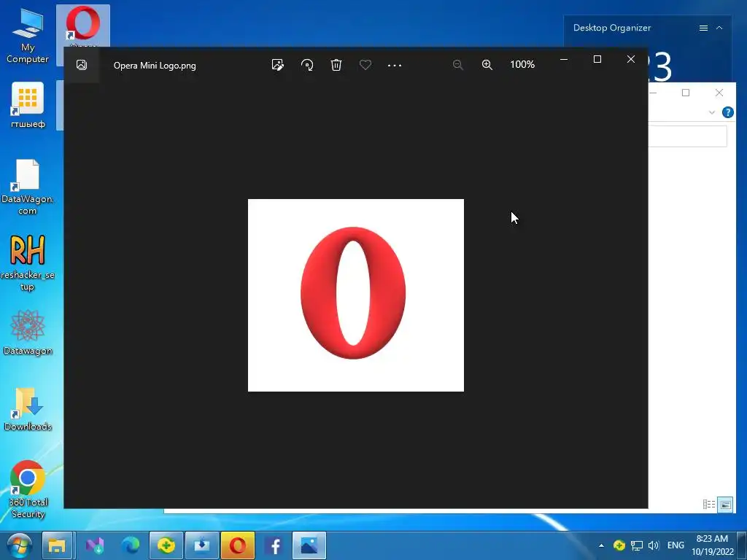Open Facebook from the taskbar

click(x=274, y=545)
